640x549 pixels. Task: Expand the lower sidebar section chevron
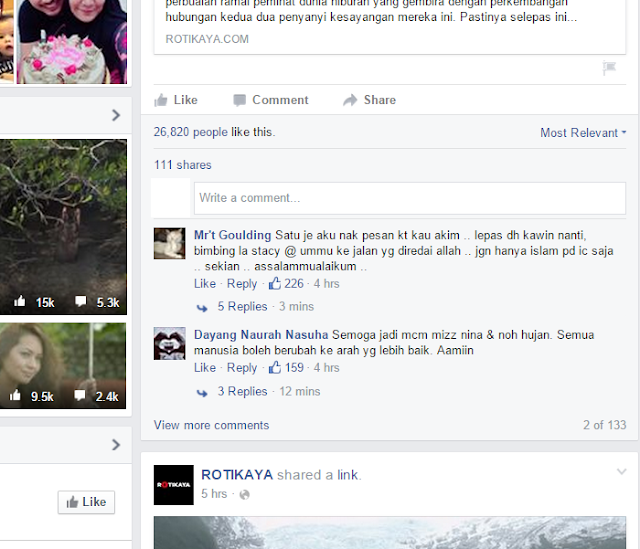(116, 445)
